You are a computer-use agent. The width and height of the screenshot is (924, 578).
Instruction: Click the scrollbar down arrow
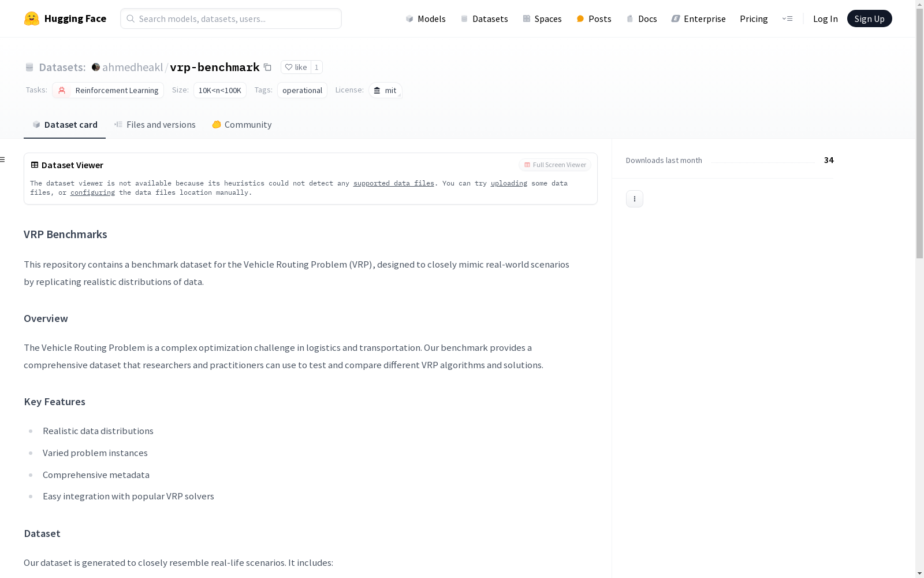pyautogui.click(x=919, y=573)
